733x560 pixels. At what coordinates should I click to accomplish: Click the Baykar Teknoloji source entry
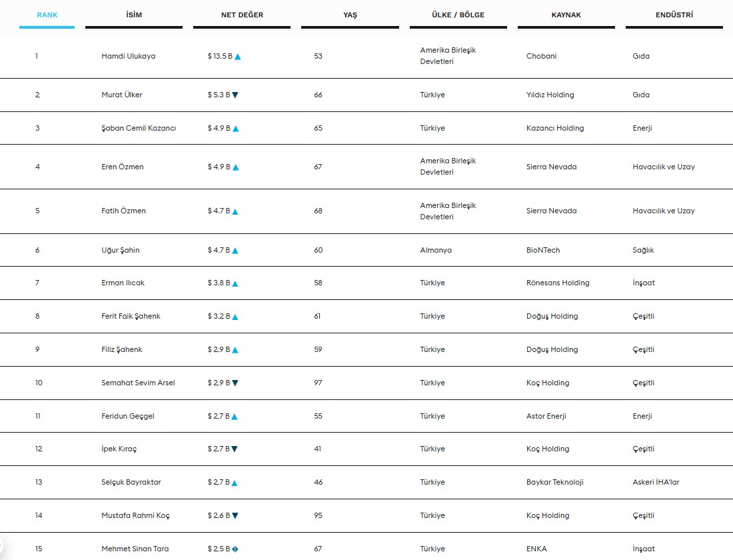(x=554, y=482)
